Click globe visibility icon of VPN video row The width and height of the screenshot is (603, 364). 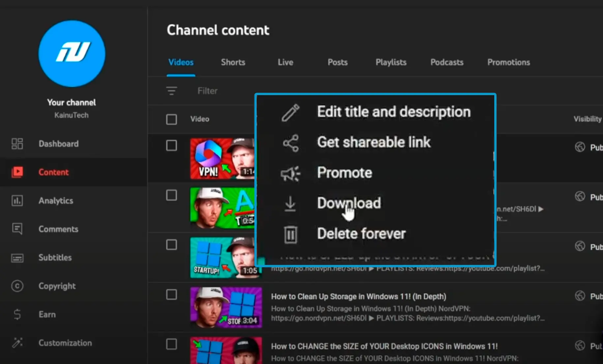tap(580, 147)
